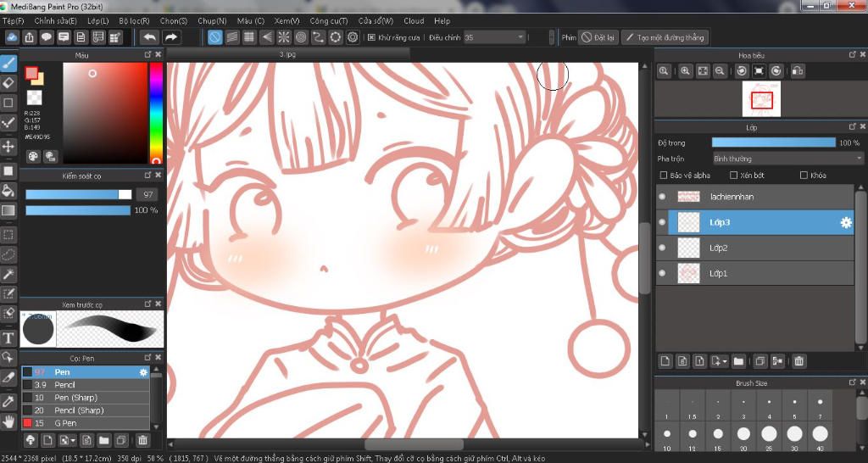Zoom in on the navigator
Screen dimensions: 868x463
[685, 71]
